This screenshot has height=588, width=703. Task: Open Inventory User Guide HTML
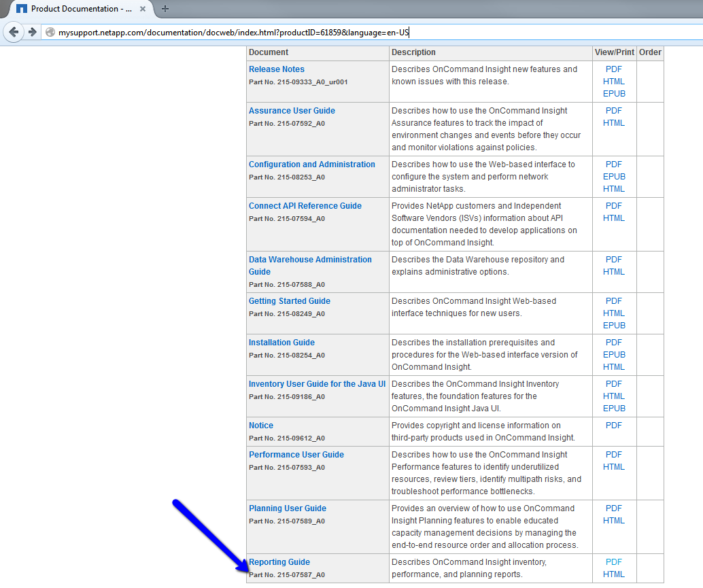pos(614,396)
